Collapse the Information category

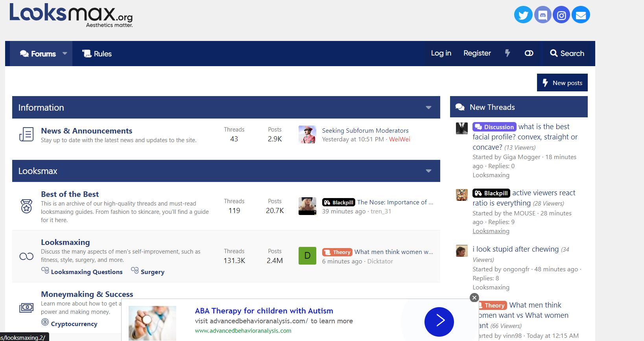coord(428,107)
